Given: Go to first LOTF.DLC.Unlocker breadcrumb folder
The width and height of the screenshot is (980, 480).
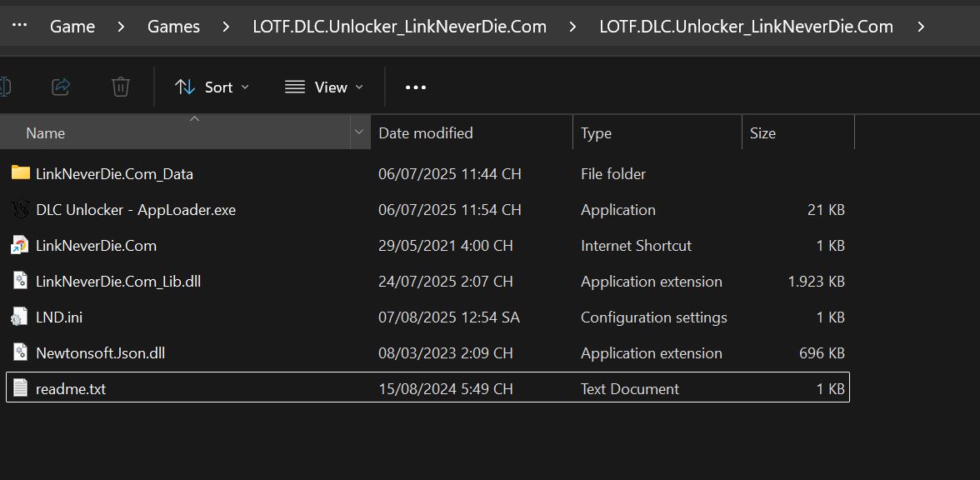Looking at the screenshot, I should 399,27.
